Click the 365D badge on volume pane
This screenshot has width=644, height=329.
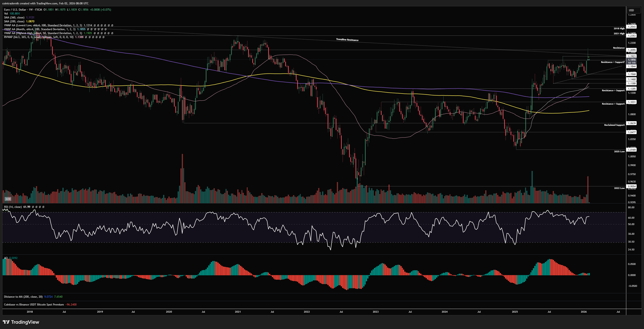8,199
